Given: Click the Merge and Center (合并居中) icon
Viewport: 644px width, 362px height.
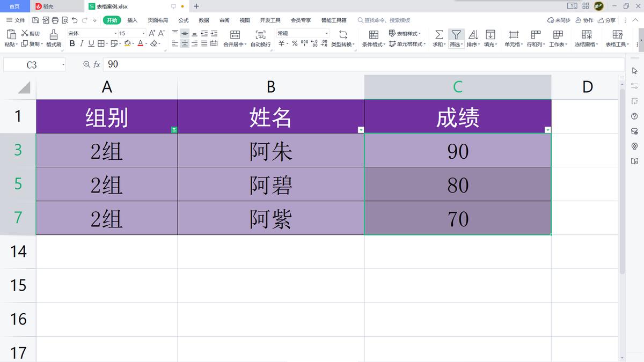Looking at the screenshot, I should (235, 35).
